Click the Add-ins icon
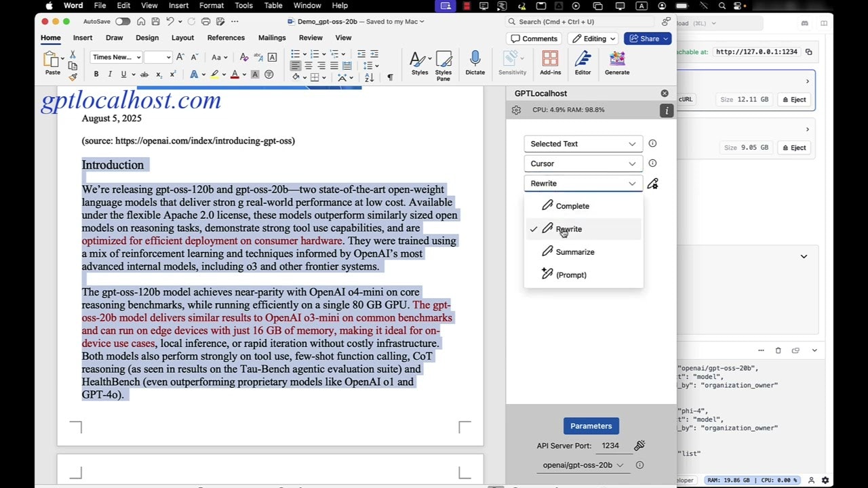The height and width of the screenshot is (488, 868). pyautogui.click(x=549, y=62)
